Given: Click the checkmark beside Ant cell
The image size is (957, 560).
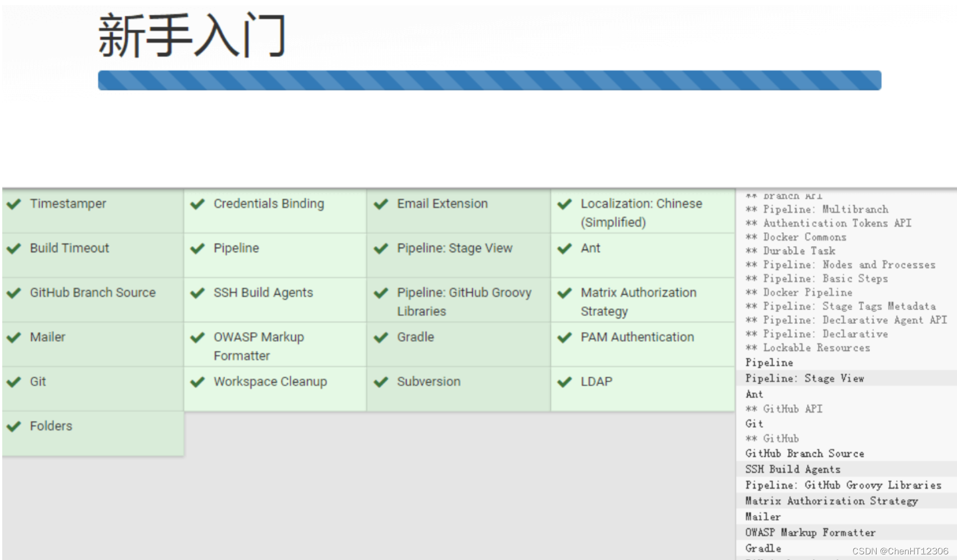Looking at the screenshot, I should [x=565, y=249].
